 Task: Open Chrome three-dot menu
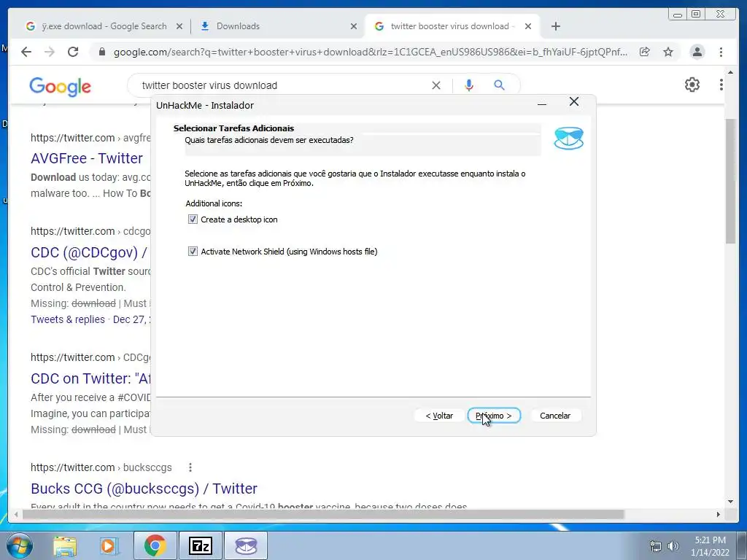(x=721, y=52)
